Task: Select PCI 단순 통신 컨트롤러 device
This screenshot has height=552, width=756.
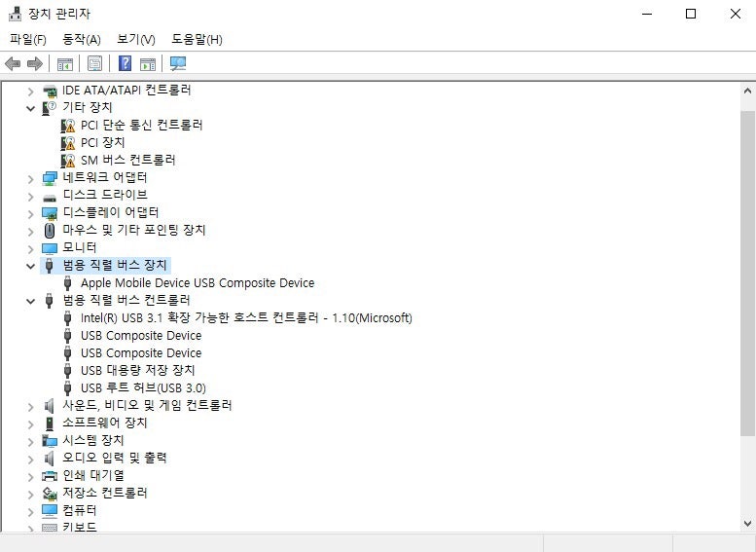Action: (x=142, y=126)
